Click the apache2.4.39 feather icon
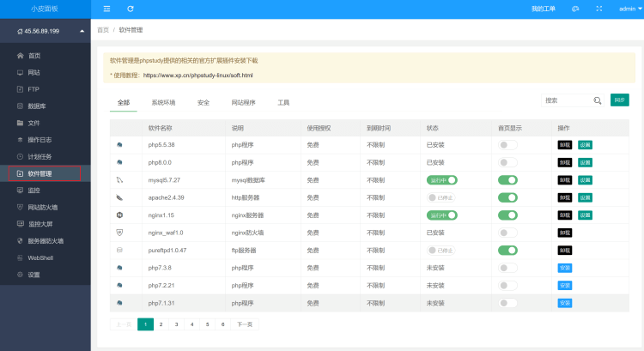Image resolution: width=644 pixels, height=351 pixels. 119,197
